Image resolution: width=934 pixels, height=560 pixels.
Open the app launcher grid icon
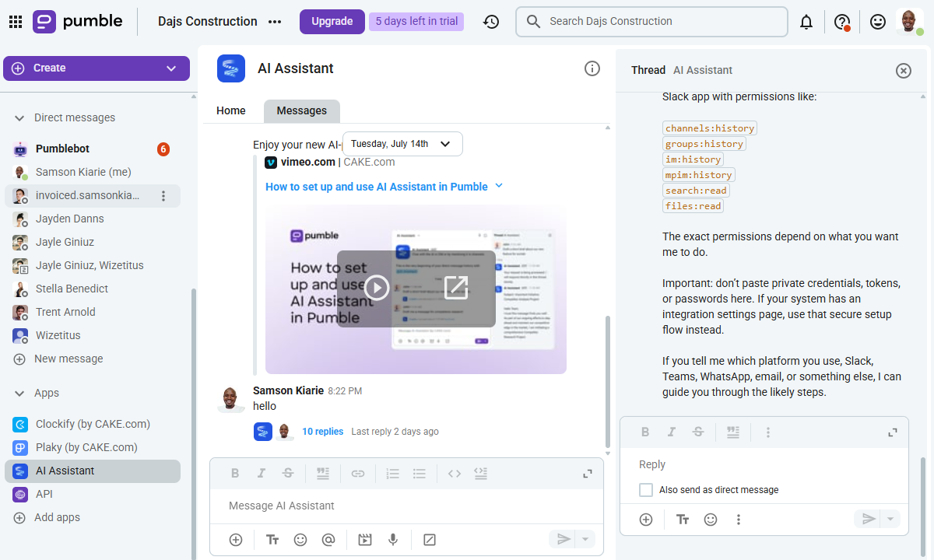click(x=16, y=22)
